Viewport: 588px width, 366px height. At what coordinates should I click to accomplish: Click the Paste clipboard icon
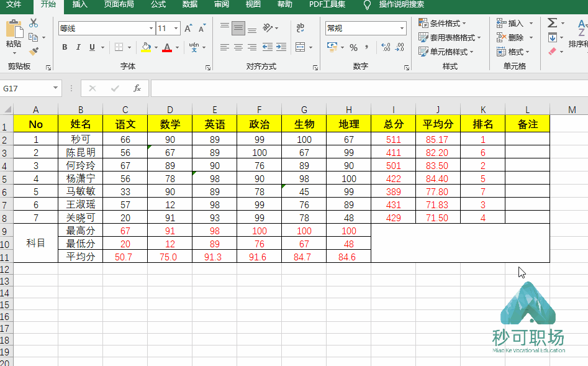click(x=14, y=29)
